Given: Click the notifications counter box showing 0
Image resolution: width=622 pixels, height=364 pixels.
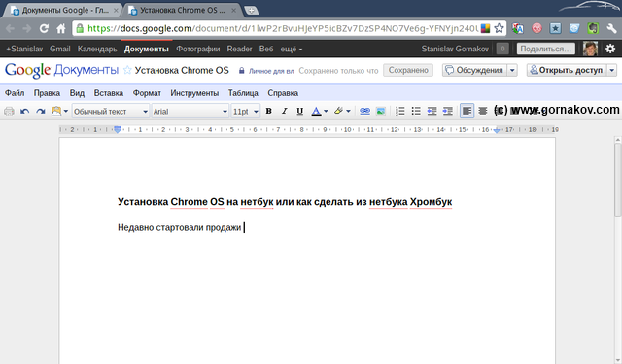Looking at the screenshot, I should [502, 49].
